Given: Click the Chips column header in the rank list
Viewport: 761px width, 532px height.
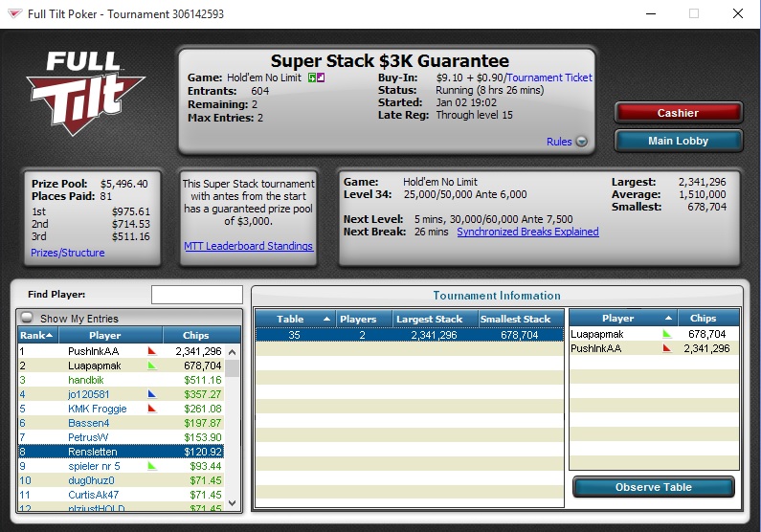Looking at the screenshot, I should [201, 335].
